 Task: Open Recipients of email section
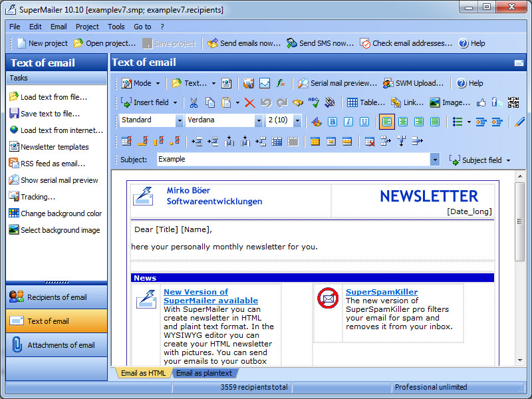point(57,297)
